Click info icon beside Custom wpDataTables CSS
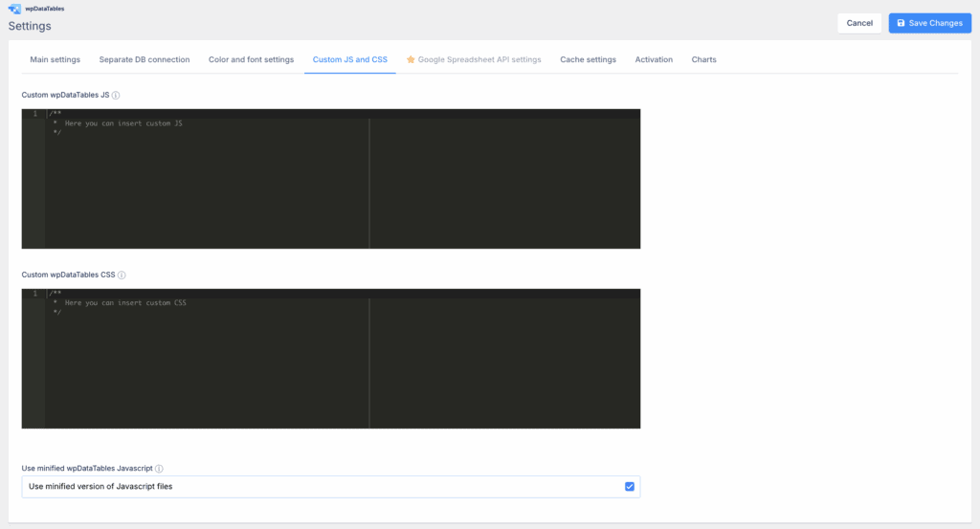This screenshot has height=529, width=980. (x=122, y=275)
